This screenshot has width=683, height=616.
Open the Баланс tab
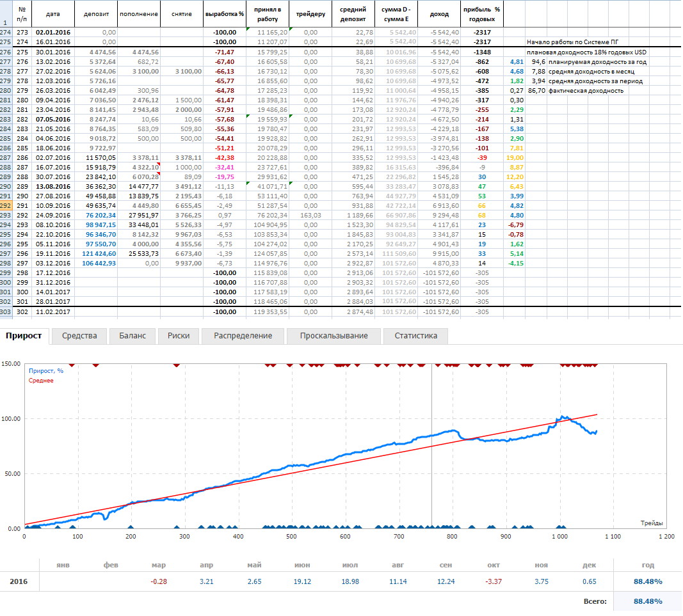(x=133, y=336)
